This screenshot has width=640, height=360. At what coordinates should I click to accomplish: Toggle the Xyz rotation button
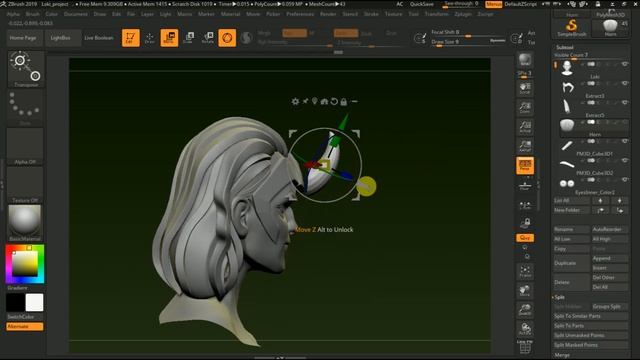525,238
